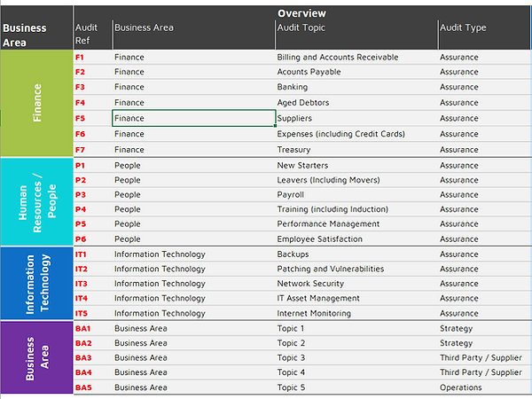Click the Performance Management cell

[x=356, y=224]
